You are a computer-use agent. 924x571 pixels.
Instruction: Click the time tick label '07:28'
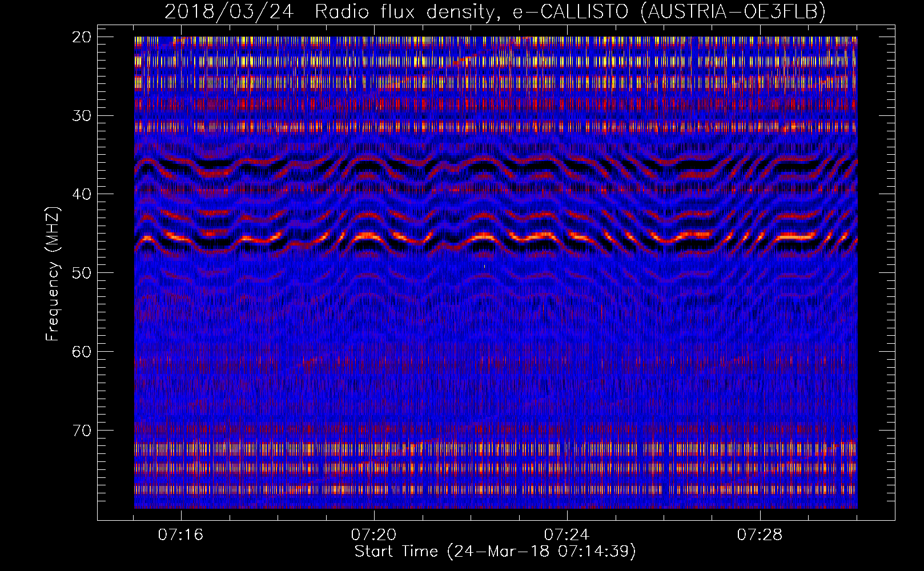pos(760,535)
